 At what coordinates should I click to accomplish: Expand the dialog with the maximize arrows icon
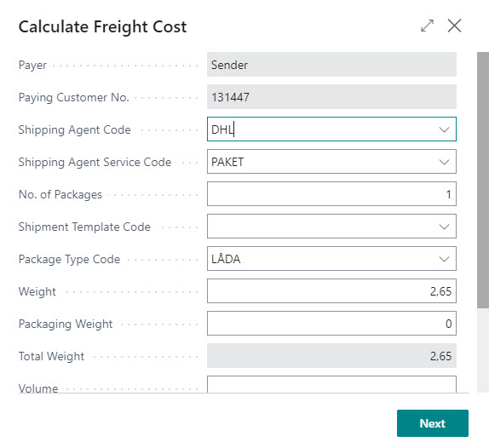pos(427,26)
